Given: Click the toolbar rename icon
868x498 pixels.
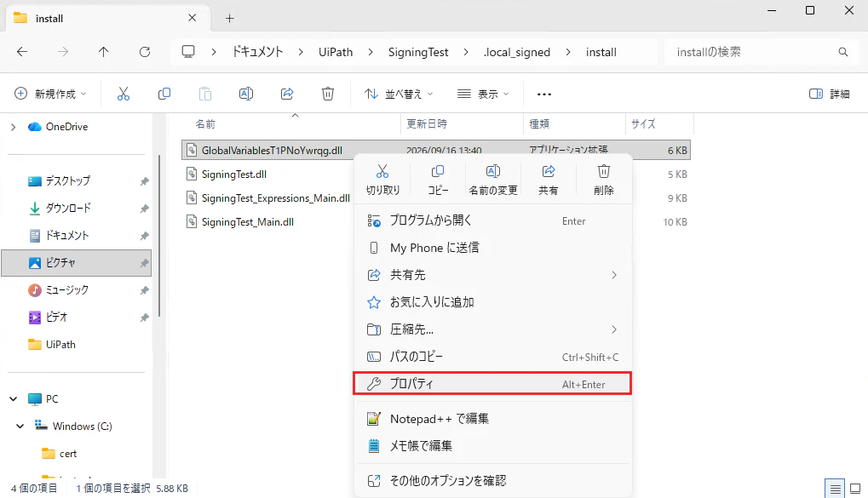Looking at the screenshot, I should [246, 94].
